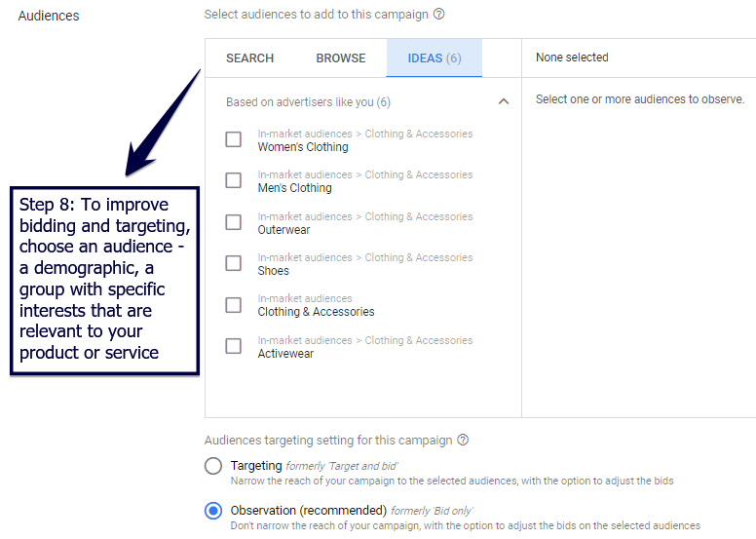Open the BROWSE tab
Image resolution: width=756 pixels, height=539 pixels.
341,58
